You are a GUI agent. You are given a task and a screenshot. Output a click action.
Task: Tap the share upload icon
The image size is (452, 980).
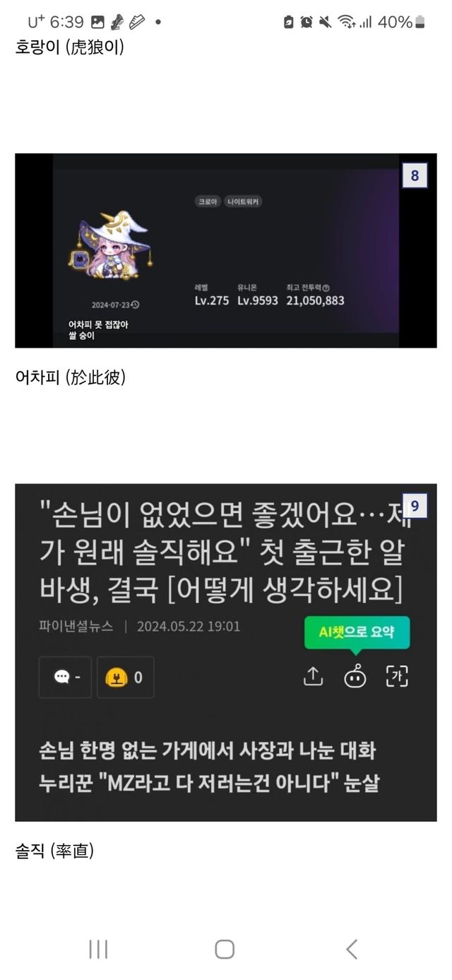click(x=312, y=676)
